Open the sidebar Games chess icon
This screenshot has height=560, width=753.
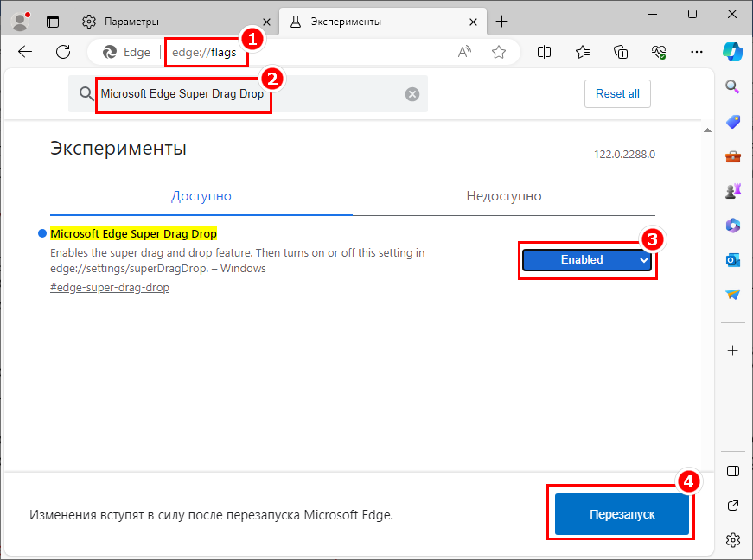pyautogui.click(x=733, y=191)
